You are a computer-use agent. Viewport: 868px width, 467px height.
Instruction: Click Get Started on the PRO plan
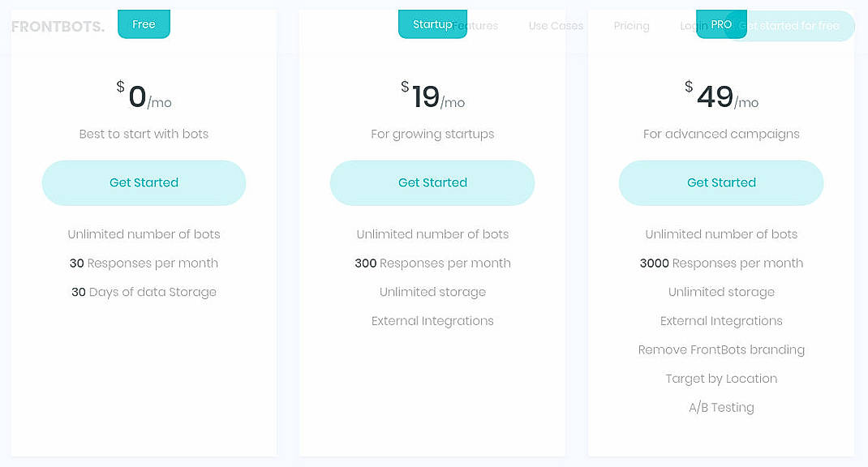[721, 182]
